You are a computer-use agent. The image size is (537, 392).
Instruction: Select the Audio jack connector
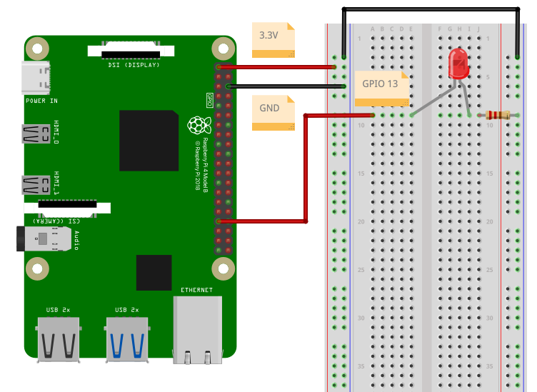pos(44,238)
